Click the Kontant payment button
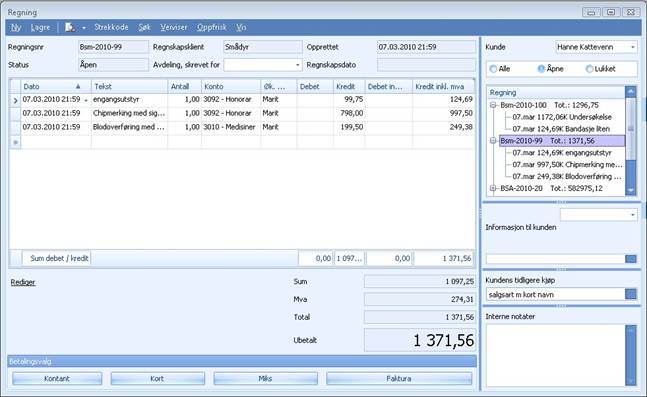Screen dimensions: 647x397 pyautogui.click(x=57, y=378)
